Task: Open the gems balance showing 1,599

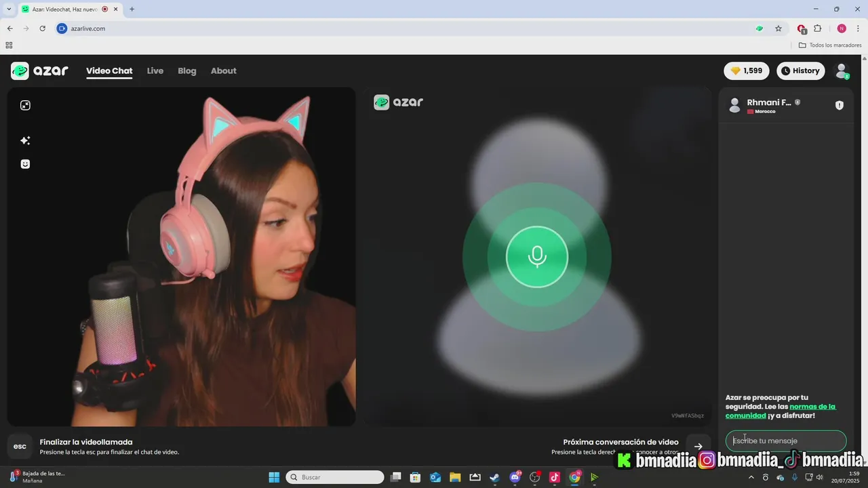Action: (747, 70)
